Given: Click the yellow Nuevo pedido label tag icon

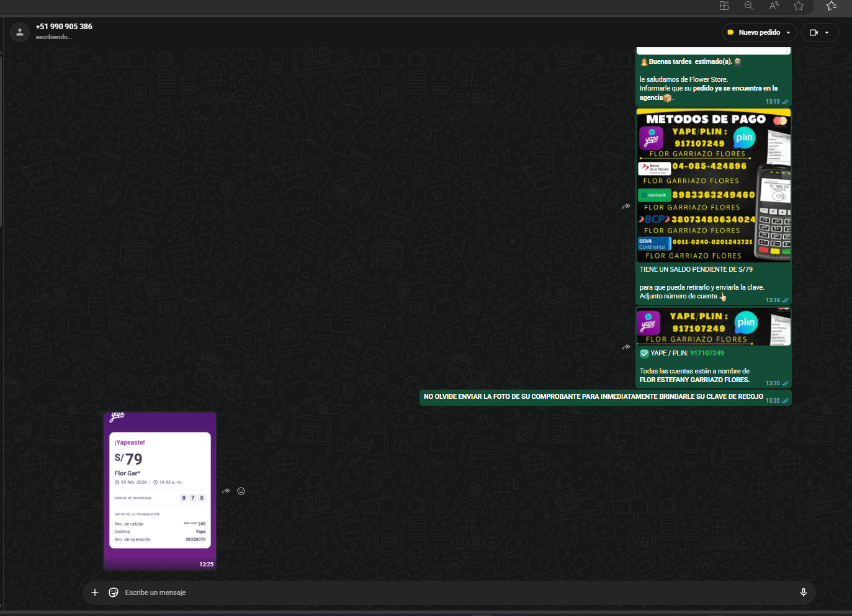Looking at the screenshot, I should click(x=731, y=32).
